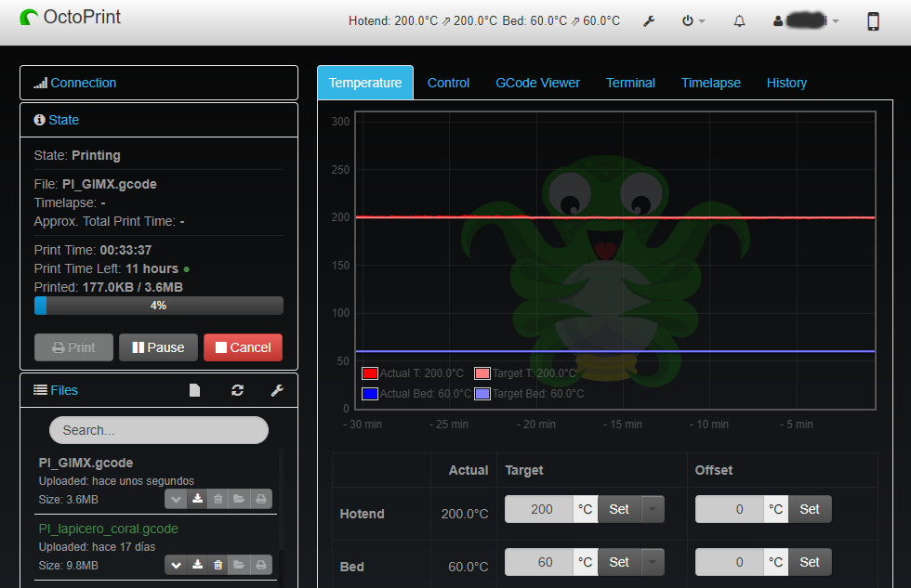Open Hotend target preset dropdown

(x=653, y=509)
